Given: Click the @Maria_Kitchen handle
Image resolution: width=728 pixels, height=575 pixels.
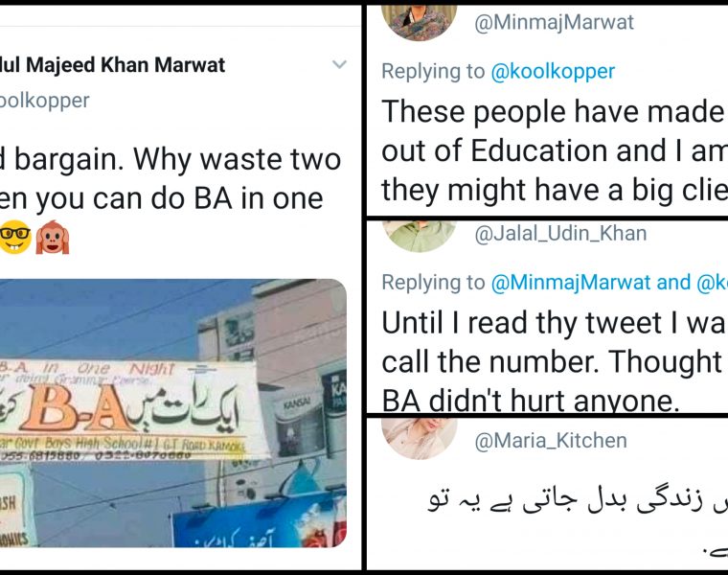Looking at the screenshot, I should click(x=551, y=441).
